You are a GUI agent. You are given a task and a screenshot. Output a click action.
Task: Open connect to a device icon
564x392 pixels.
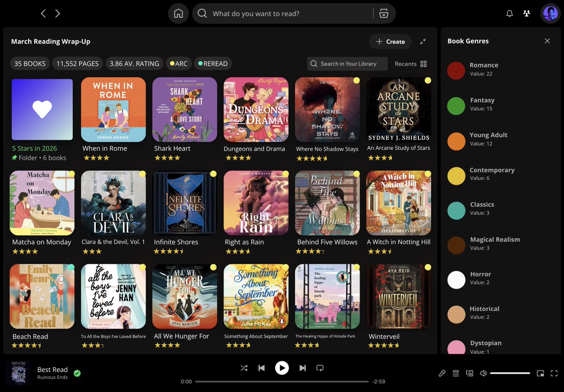(x=470, y=373)
